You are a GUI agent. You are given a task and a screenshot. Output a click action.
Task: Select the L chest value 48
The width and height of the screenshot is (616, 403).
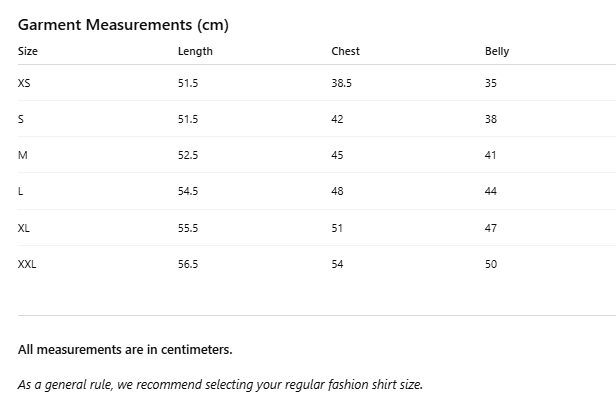[337, 191]
